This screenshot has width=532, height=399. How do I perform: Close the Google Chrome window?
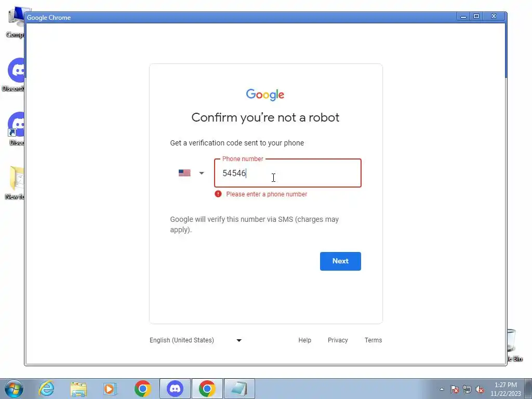494,16
